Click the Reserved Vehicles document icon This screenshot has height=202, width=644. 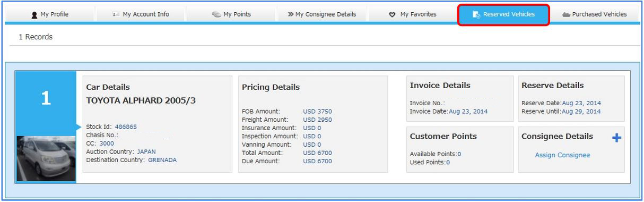476,14
